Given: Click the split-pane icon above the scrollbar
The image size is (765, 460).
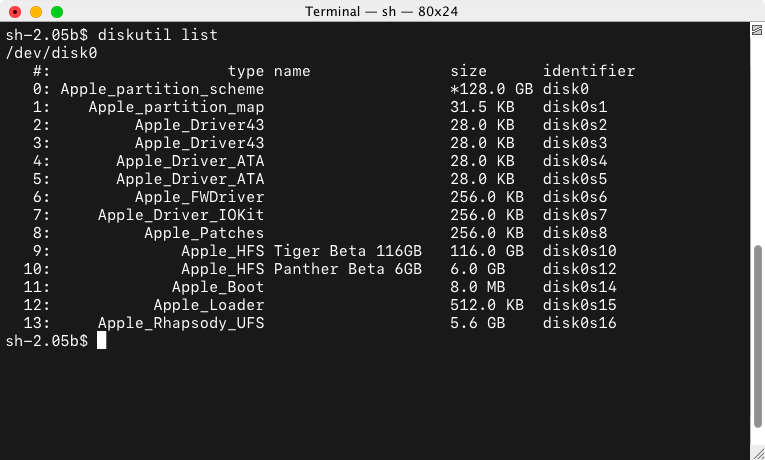Looking at the screenshot, I should 757,30.
